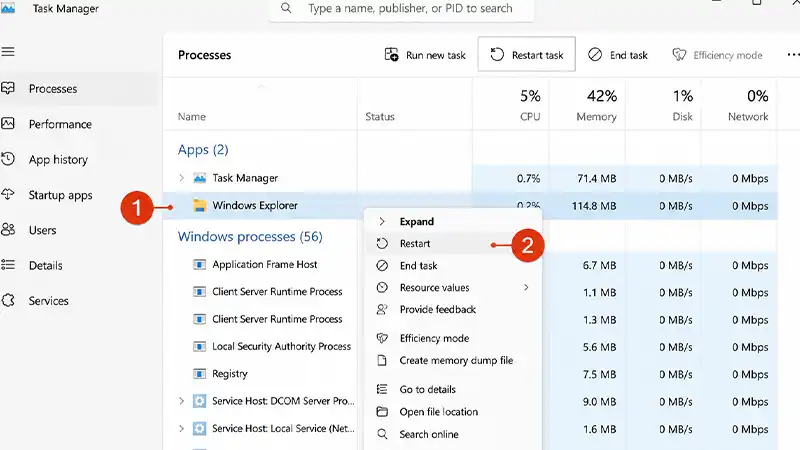
Task: Select Efficiency mode in context menu
Action: click(453, 338)
